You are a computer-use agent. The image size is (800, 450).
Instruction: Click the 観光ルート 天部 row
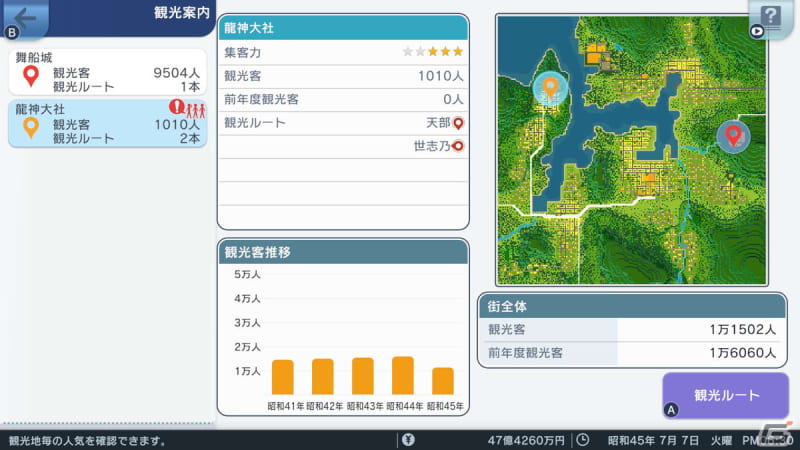pyautogui.click(x=343, y=123)
